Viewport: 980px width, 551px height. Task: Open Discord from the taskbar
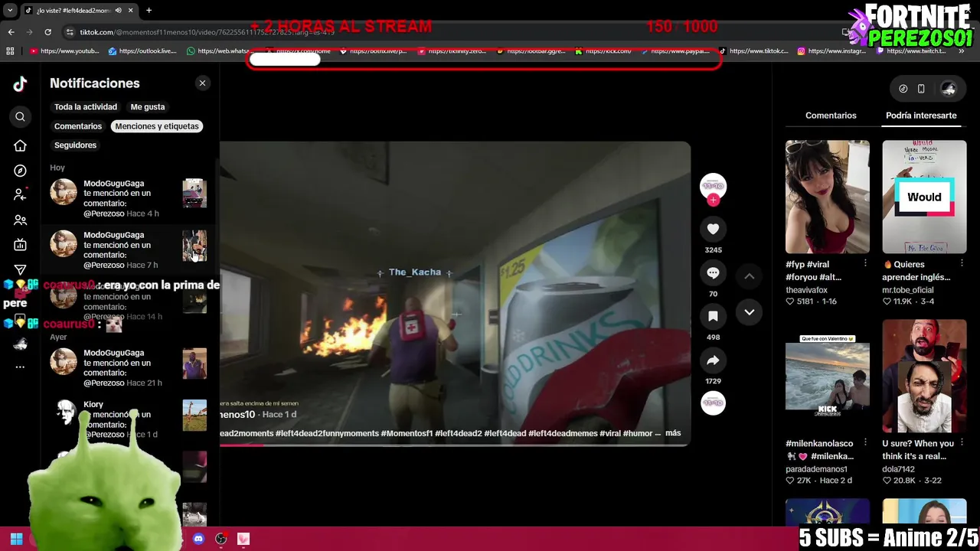point(198,539)
